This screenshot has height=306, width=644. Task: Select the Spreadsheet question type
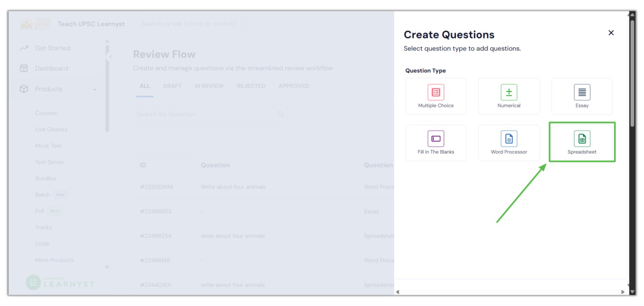click(582, 143)
